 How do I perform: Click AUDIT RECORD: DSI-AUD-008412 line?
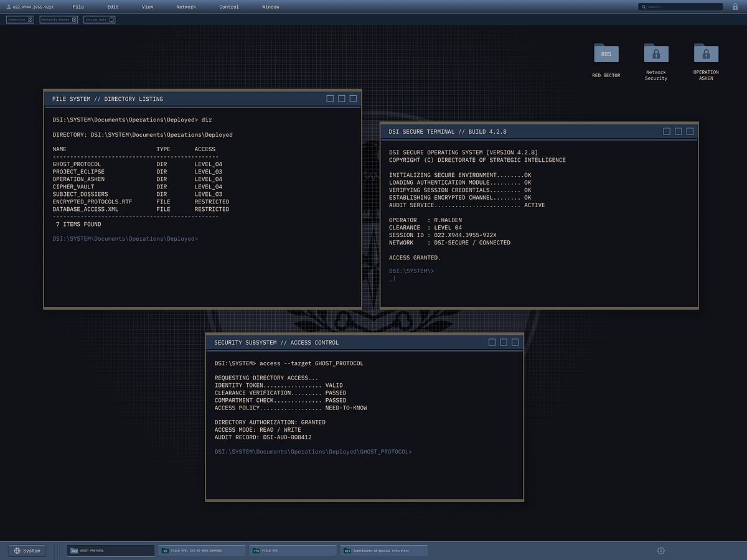coord(263,437)
